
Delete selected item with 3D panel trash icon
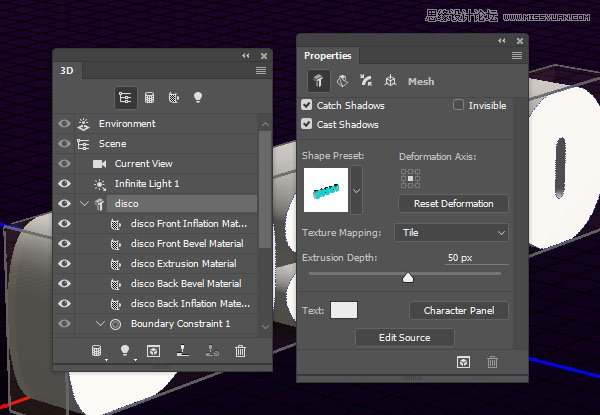click(240, 351)
